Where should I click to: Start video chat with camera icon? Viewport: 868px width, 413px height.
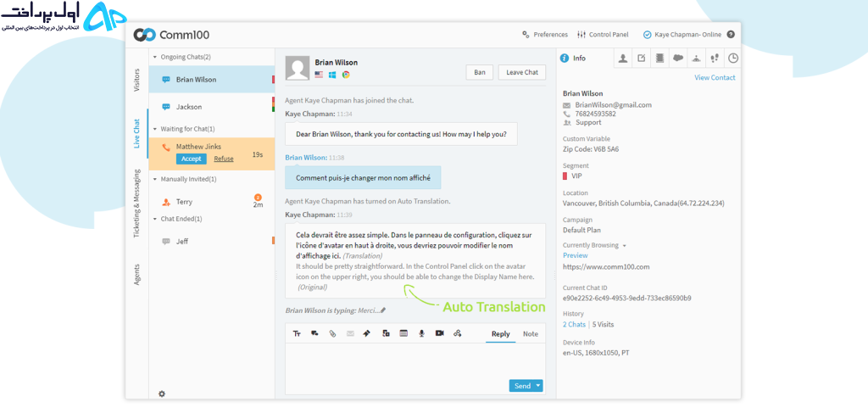pyautogui.click(x=440, y=334)
